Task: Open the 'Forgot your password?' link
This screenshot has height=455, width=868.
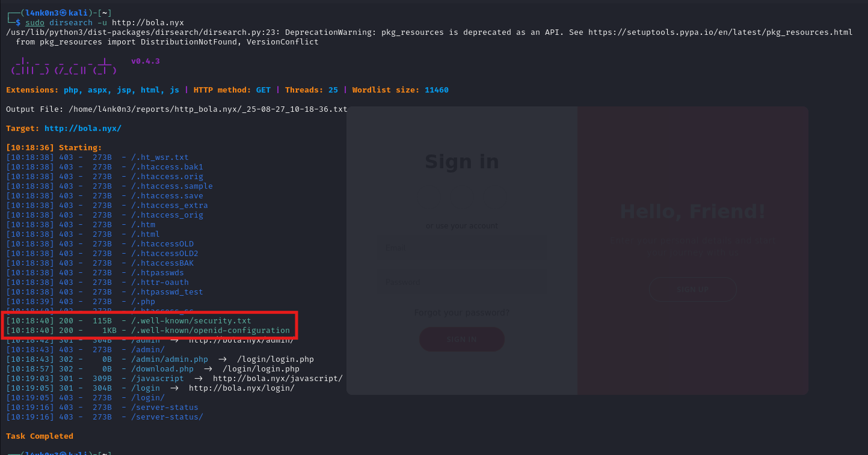Action: pos(461,313)
